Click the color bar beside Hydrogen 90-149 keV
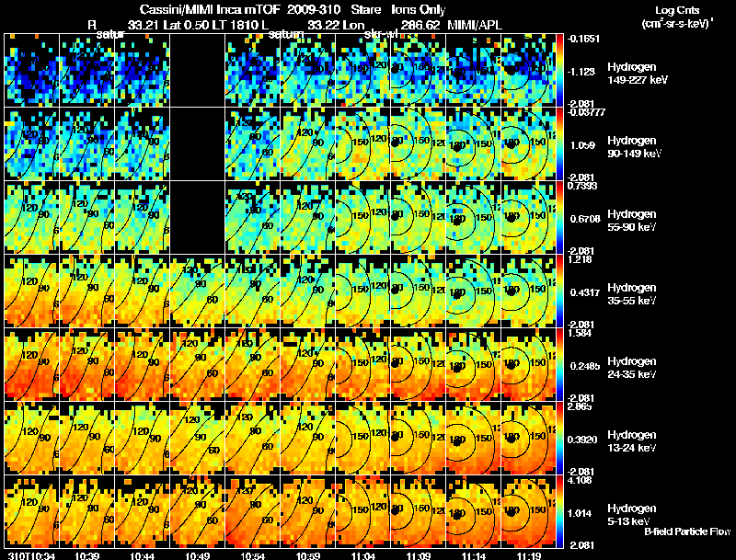The width and height of the screenshot is (736, 560). tap(559, 144)
